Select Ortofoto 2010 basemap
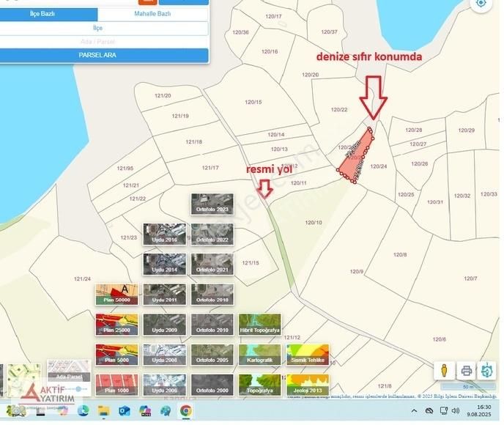Screen dimensions: 504x425 coord(212,325)
